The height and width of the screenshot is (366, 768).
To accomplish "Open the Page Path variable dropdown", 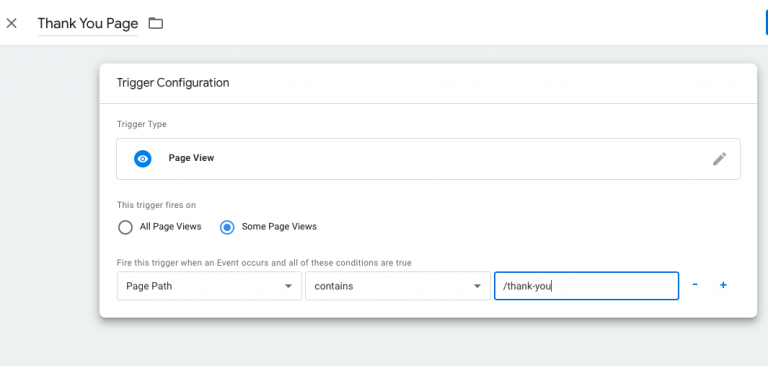I will pos(209,286).
